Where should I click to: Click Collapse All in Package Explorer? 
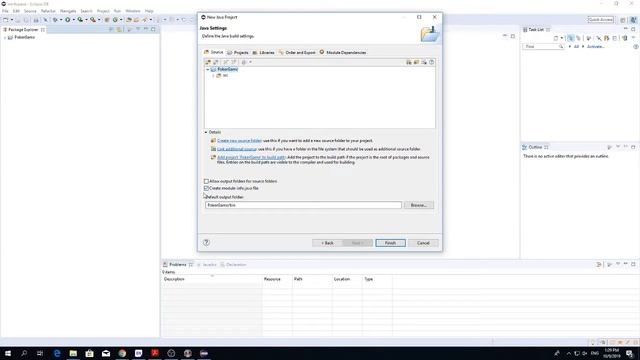click(111, 29)
